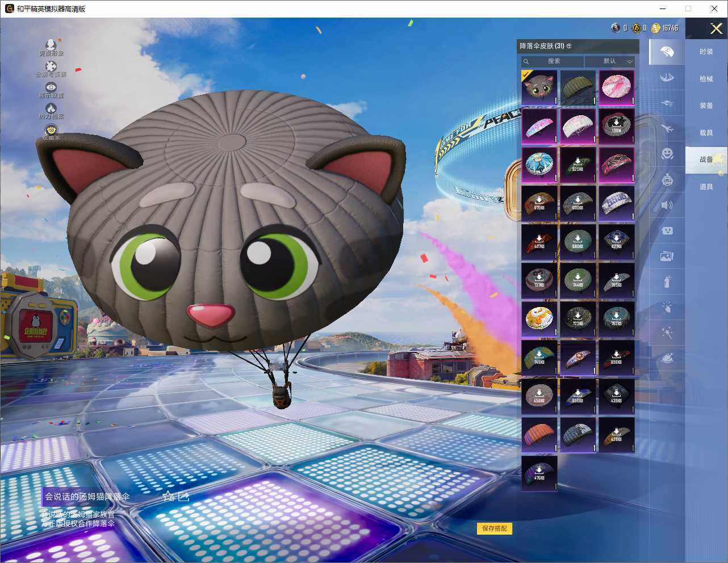Select the white-pink floral parachute skin
728x563 pixels.
pos(578,127)
